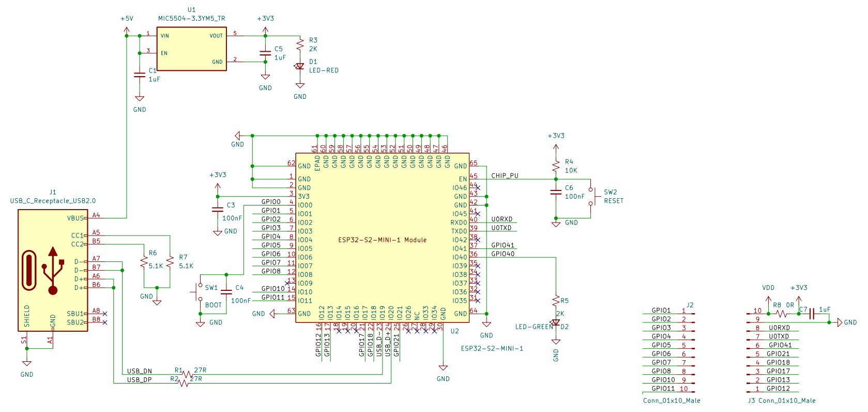The height and width of the screenshot is (412, 868).
Task: Select the USB_DP net label
Action: (x=140, y=380)
